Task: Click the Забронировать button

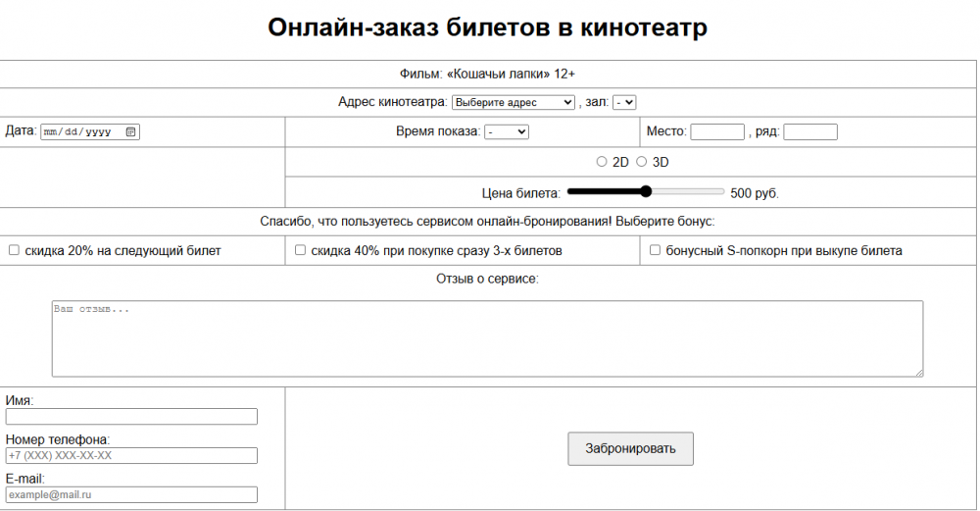Action: click(x=630, y=448)
